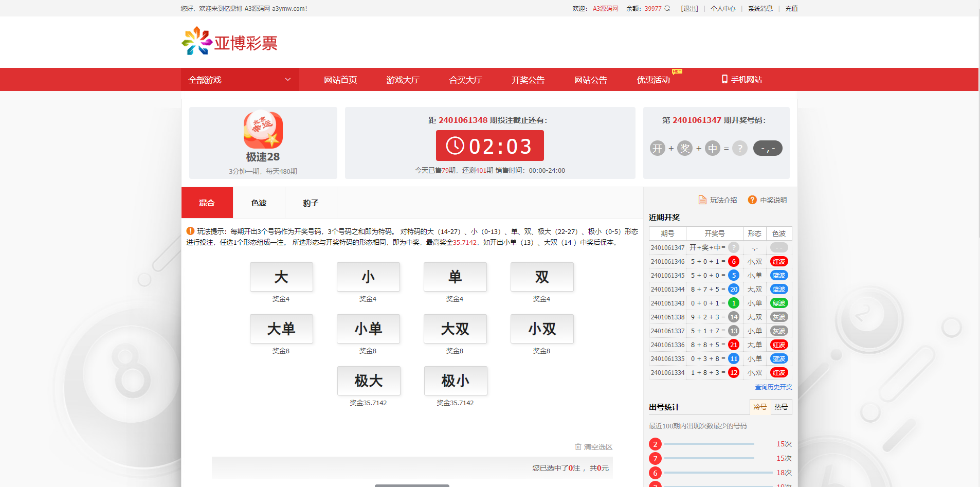The height and width of the screenshot is (487, 980).
Task: Select the 双 bet option
Action: 542,277
